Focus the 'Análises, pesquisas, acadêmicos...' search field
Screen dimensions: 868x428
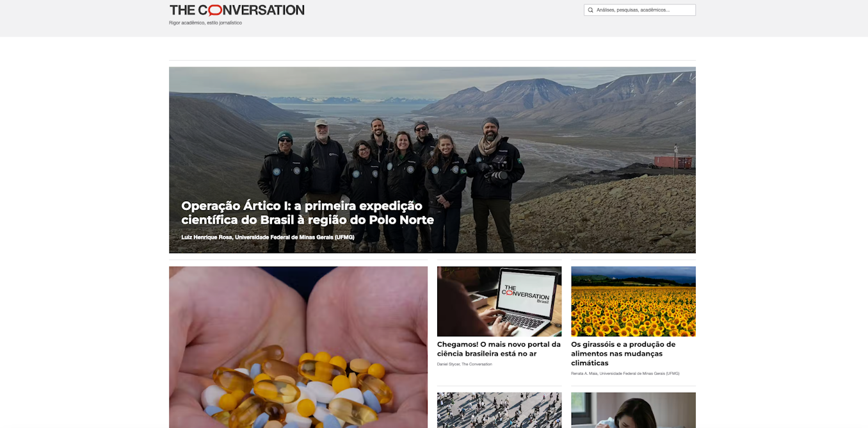click(639, 10)
